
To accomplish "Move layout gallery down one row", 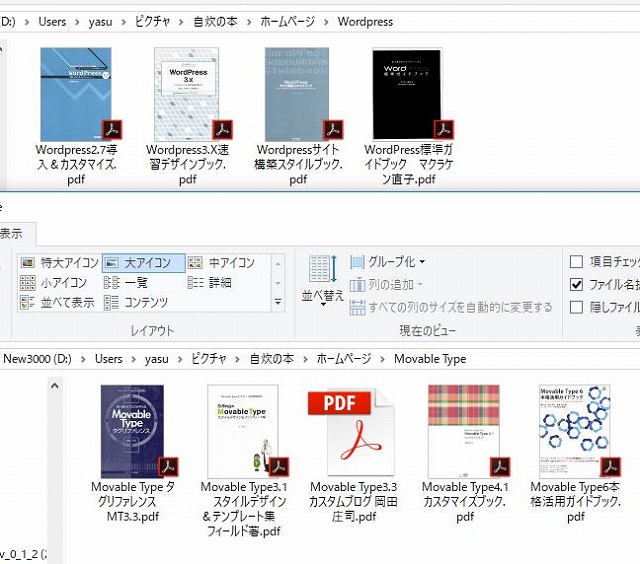I will [x=278, y=283].
